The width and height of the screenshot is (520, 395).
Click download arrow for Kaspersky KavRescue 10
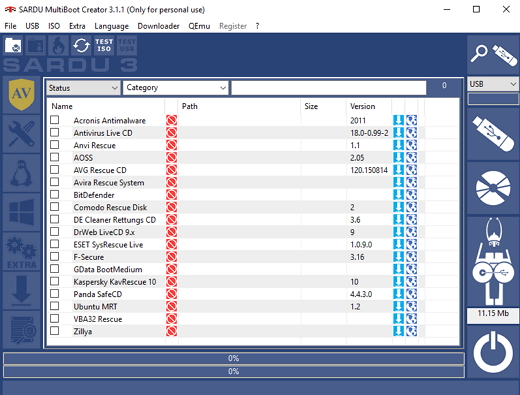(x=398, y=282)
